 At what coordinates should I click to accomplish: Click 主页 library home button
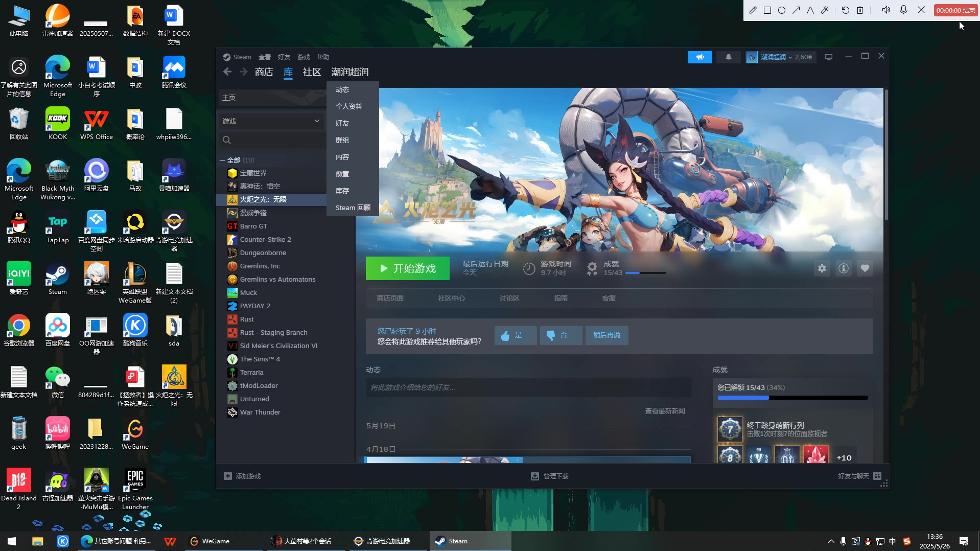click(x=272, y=98)
